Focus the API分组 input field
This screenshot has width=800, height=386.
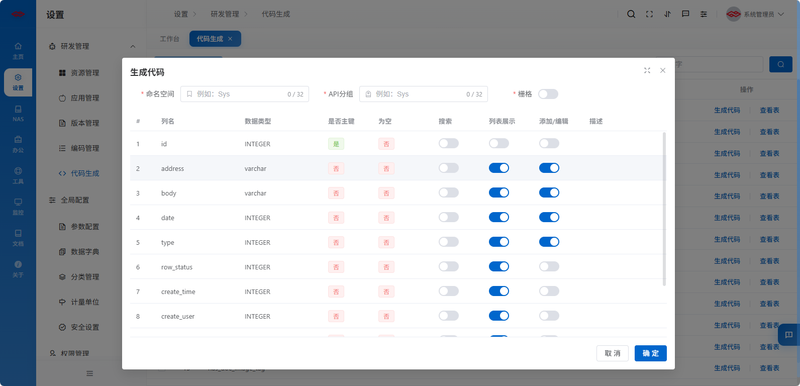click(x=423, y=94)
